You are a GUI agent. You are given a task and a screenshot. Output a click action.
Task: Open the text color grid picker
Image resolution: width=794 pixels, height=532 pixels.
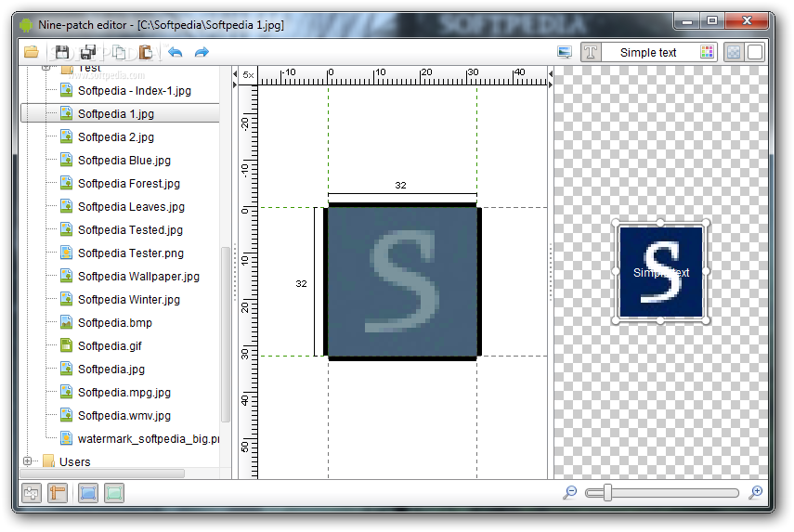pyautogui.click(x=707, y=52)
